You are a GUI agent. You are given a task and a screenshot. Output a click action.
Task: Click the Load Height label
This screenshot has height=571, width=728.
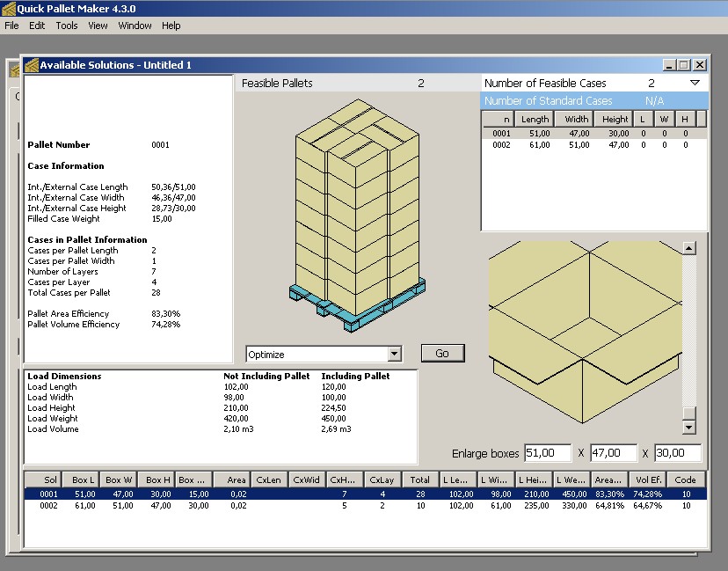pos(51,408)
